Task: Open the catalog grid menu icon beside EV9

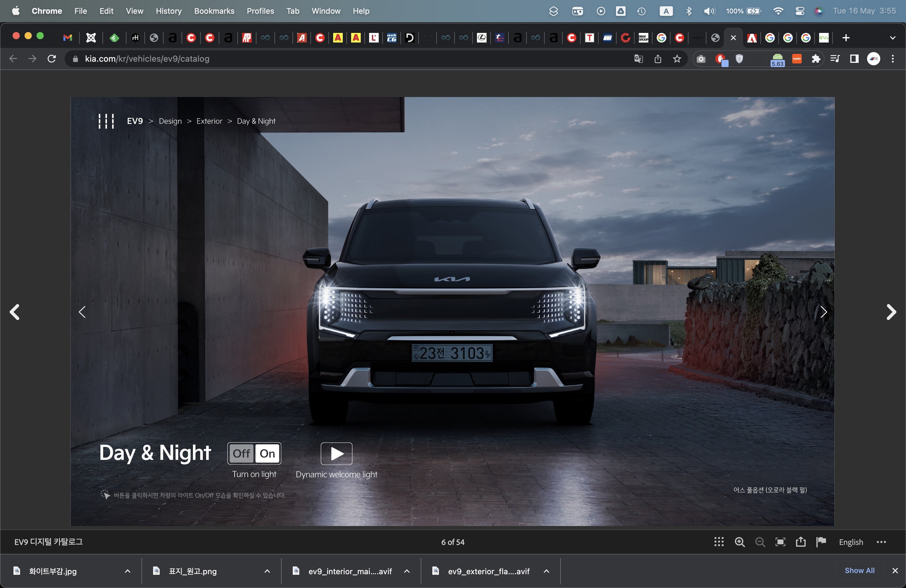Action: click(106, 121)
